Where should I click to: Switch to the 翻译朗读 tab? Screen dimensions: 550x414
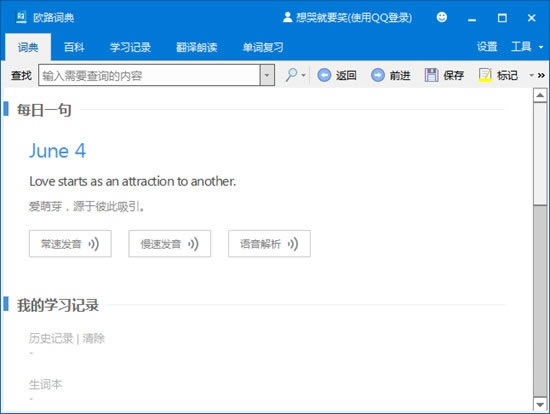tap(196, 47)
